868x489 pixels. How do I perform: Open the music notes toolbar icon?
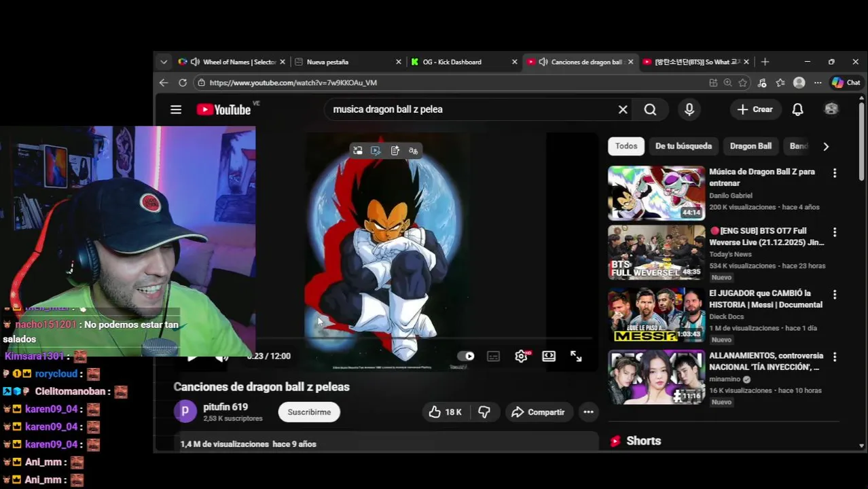click(762, 83)
